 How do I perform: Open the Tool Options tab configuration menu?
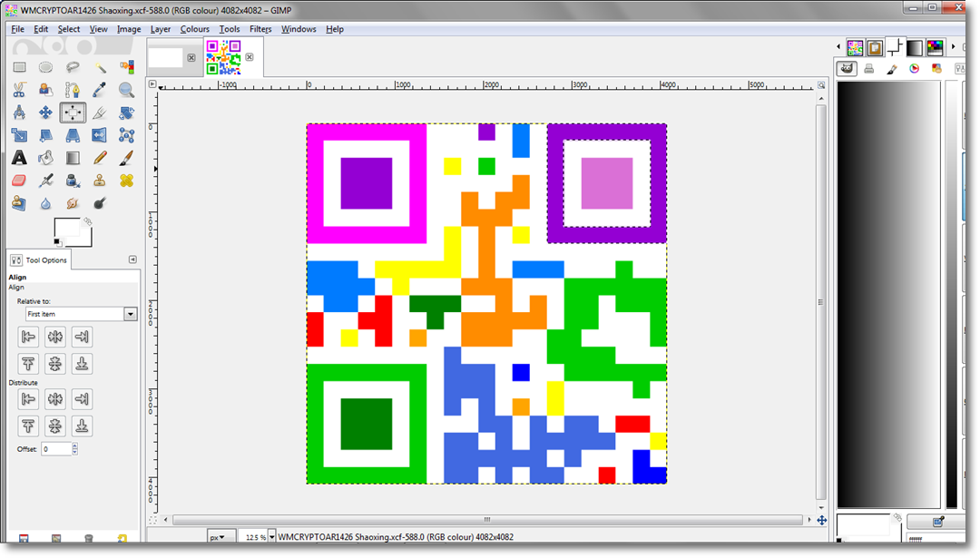click(x=132, y=259)
